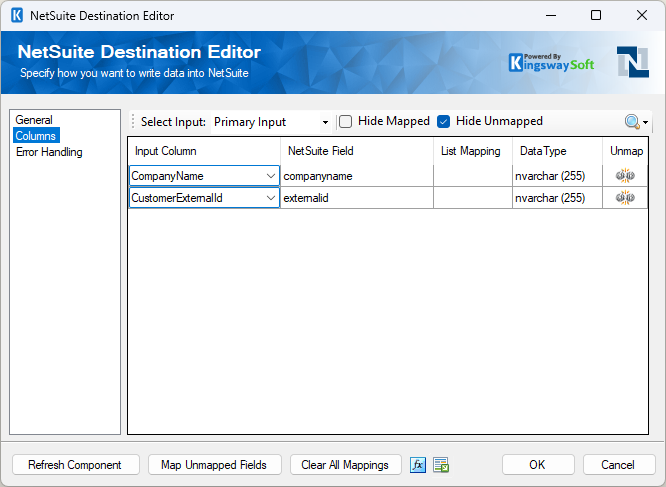The image size is (666, 487).
Task: Click List Mapping cell in externalid row
Action: (473, 198)
